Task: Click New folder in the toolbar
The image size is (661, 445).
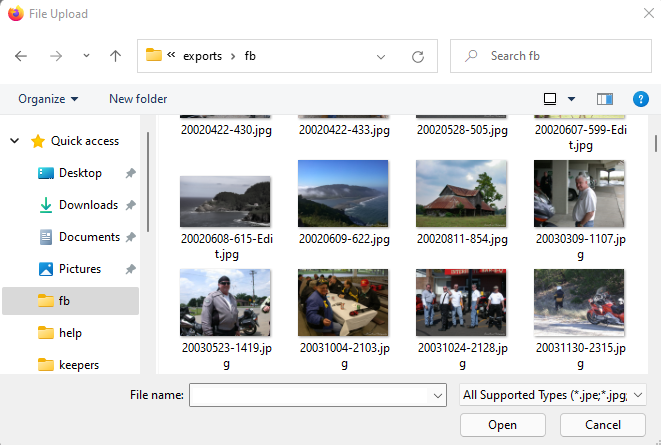Action: pyautogui.click(x=138, y=99)
